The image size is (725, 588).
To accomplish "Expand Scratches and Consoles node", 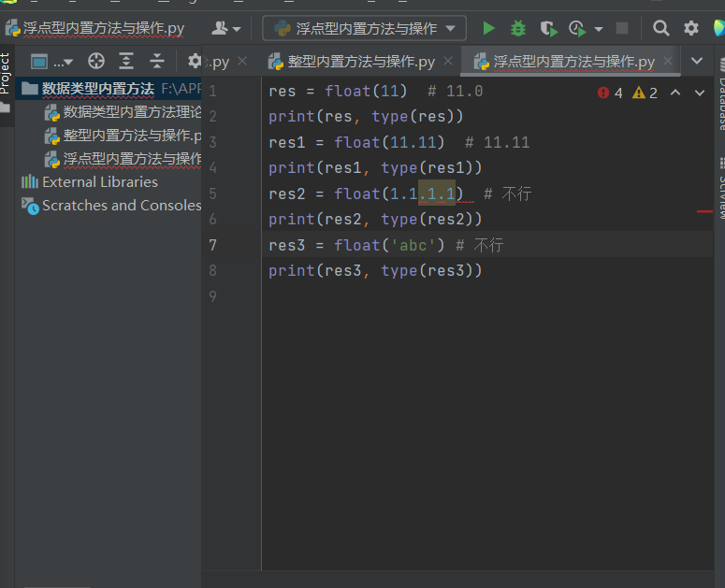I will pyautogui.click(x=111, y=205).
